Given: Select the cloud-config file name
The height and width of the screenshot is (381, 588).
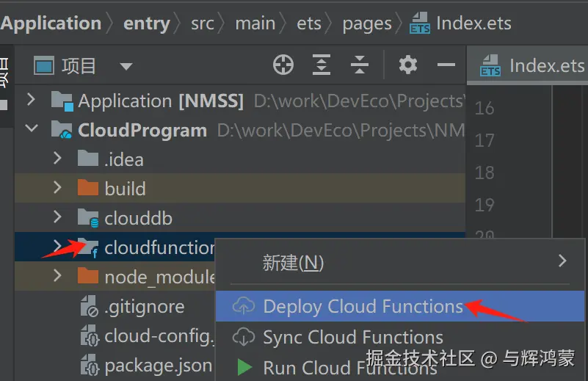Looking at the screenshot, I should 159,336.
